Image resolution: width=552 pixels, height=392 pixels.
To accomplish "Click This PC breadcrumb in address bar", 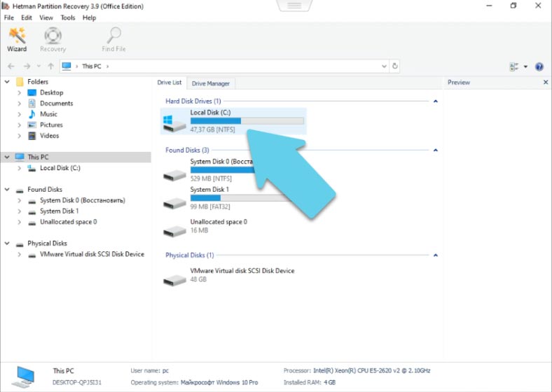I will tap(92, 66).
